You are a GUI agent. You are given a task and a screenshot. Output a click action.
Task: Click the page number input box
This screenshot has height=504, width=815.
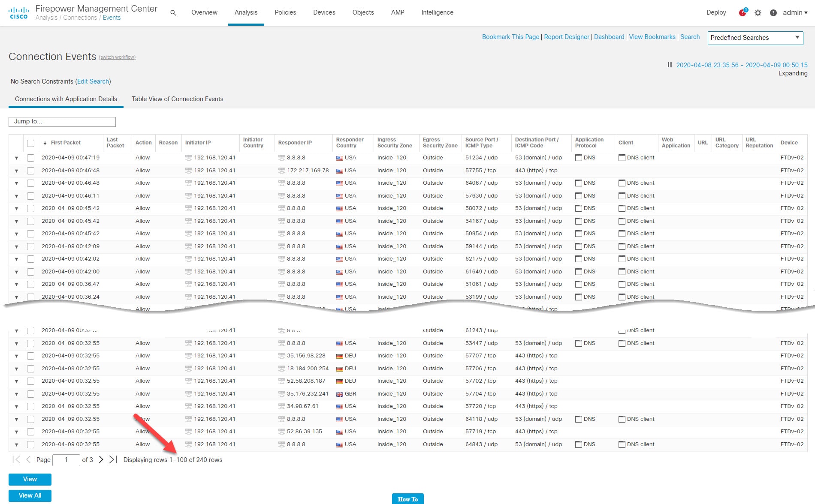(66, 460)
